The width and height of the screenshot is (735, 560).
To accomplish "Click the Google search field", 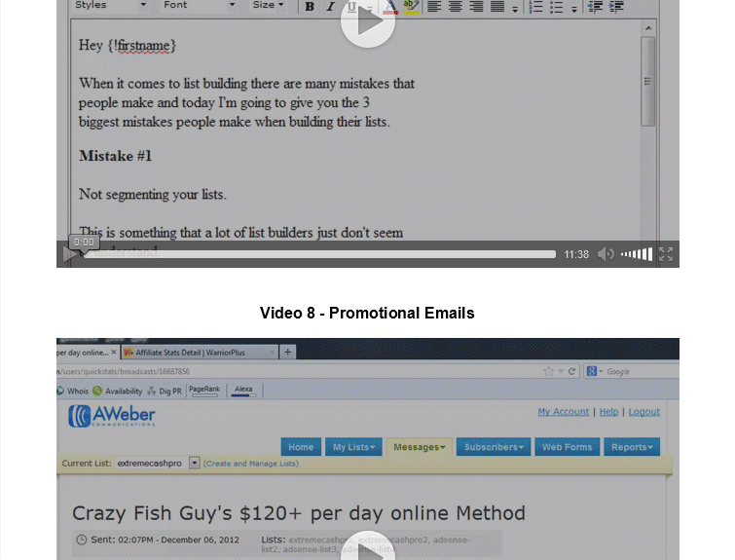I will coord(643,371).
